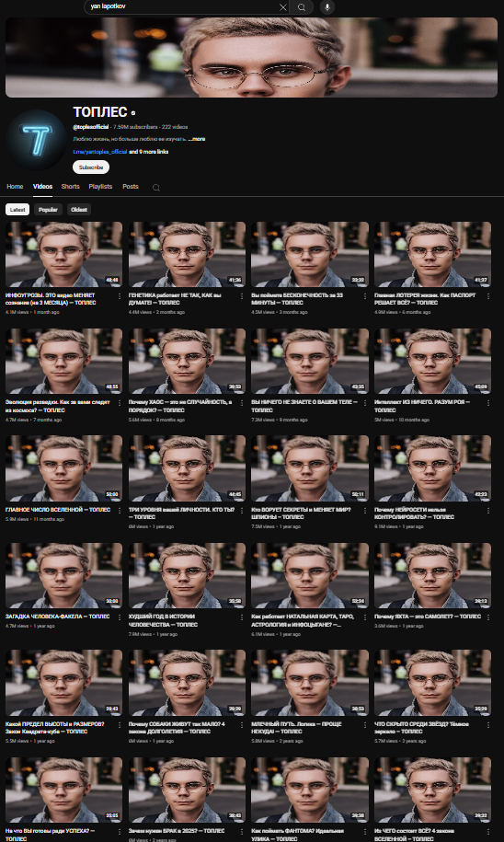Select the Oldest sort chip

79,210
